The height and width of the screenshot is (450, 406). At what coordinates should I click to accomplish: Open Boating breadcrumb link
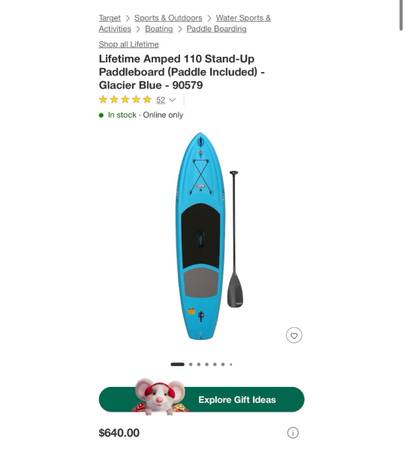[159, 29]
